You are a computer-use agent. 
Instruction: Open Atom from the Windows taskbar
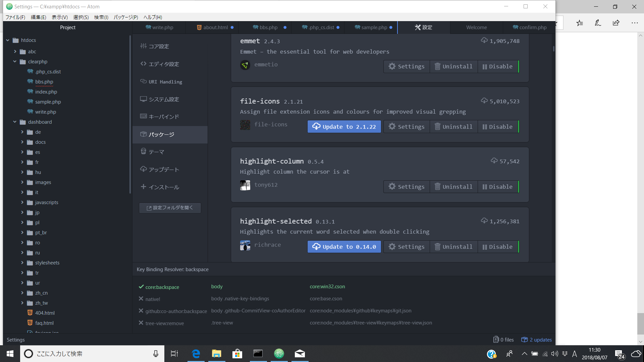tap(279, 353)
